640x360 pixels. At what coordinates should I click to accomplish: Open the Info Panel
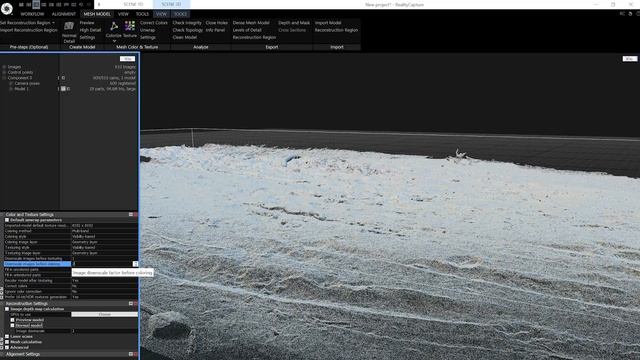(215, 30)
